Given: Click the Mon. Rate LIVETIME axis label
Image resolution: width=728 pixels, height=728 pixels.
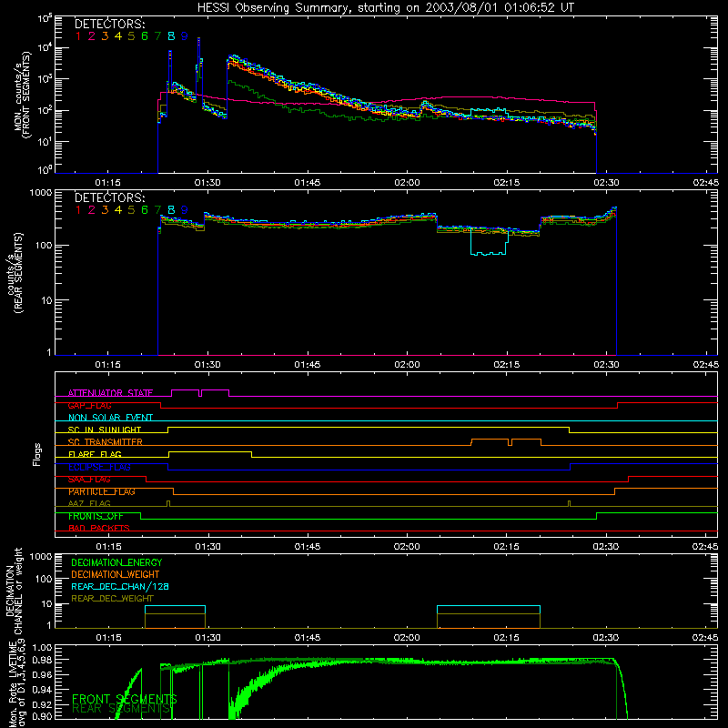Looking at the screenshot, I should (x=16, y=683).
